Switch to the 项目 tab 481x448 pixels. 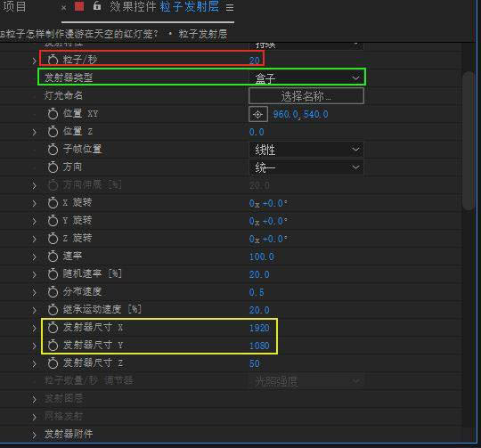click(x=14, y=6)
